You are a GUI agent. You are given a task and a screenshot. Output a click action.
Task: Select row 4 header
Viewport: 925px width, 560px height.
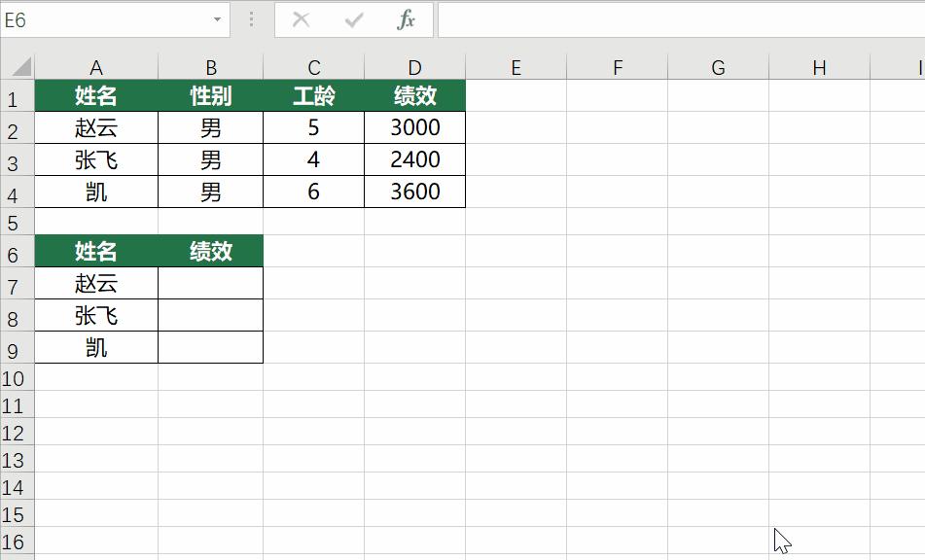click(x=18, y=191)
